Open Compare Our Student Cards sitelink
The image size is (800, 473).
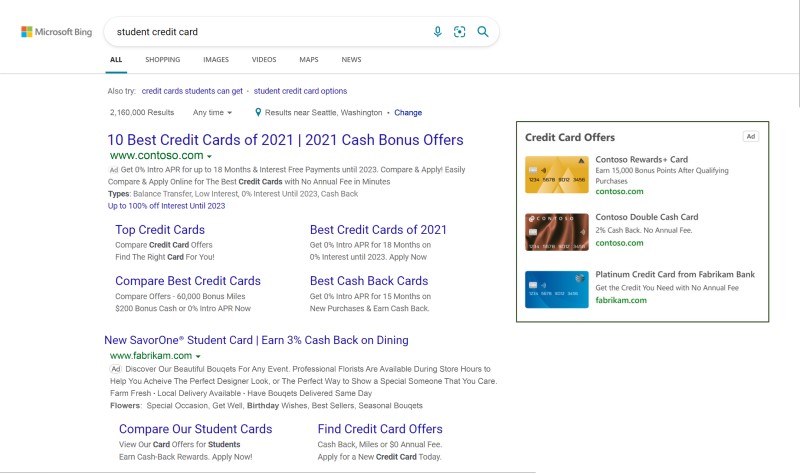(195, 429)
